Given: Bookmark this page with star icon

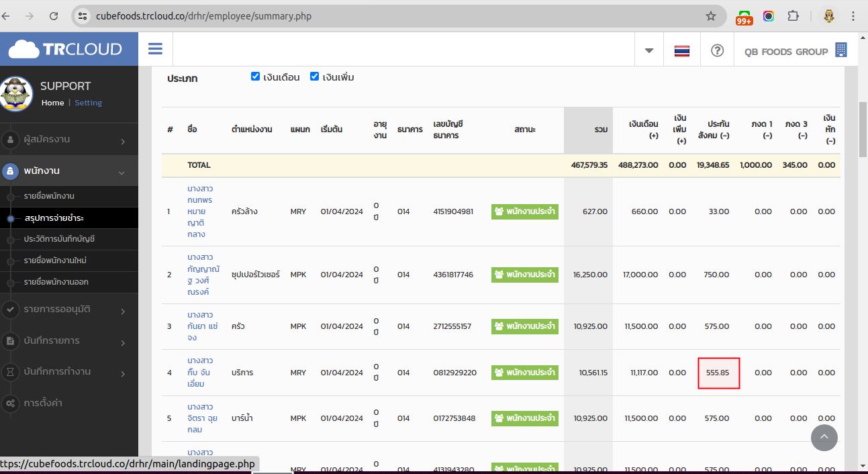Looking at the screenshot, I should [x=711, y=16].
